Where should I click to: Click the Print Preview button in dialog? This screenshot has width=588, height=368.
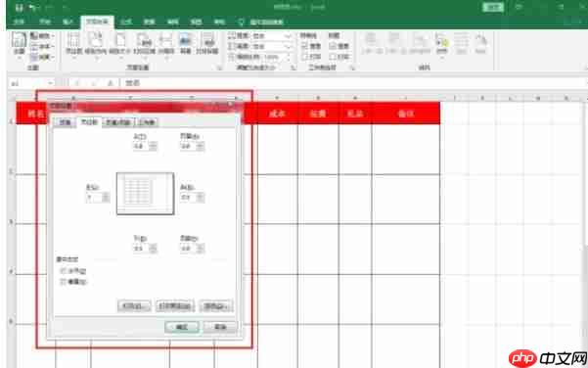click(175, 306)
